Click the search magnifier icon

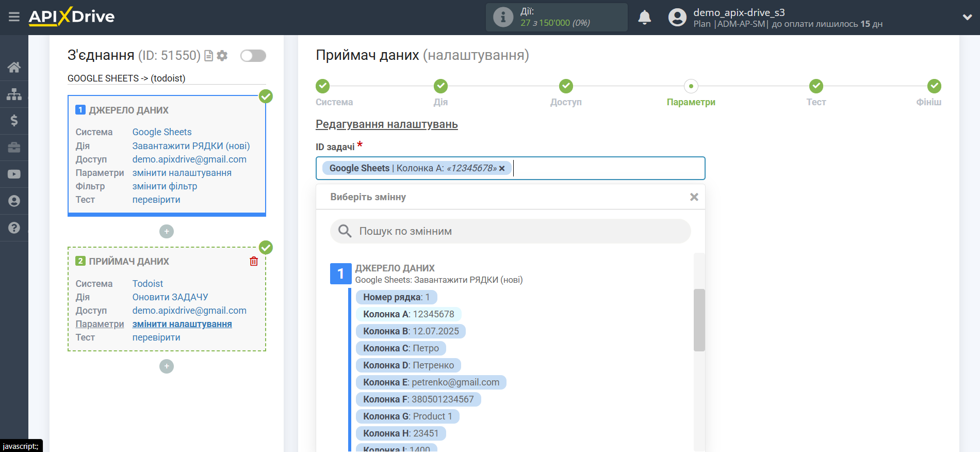point(345,231)
